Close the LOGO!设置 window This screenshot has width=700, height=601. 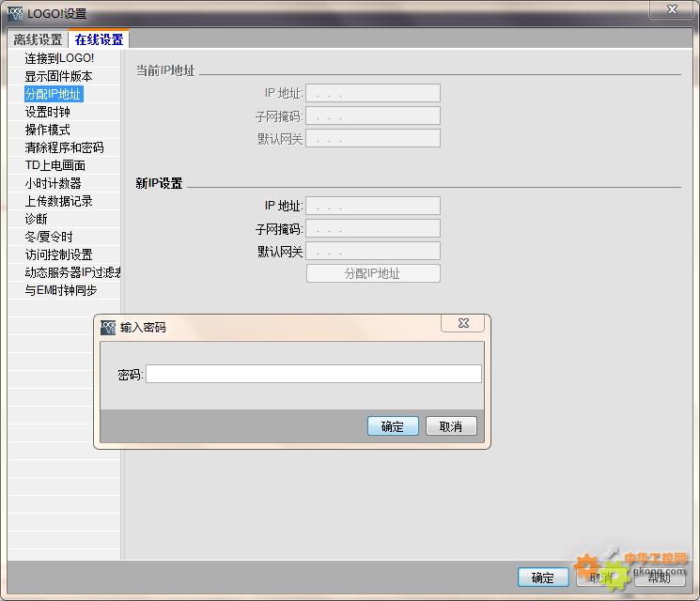click(672, 9)
